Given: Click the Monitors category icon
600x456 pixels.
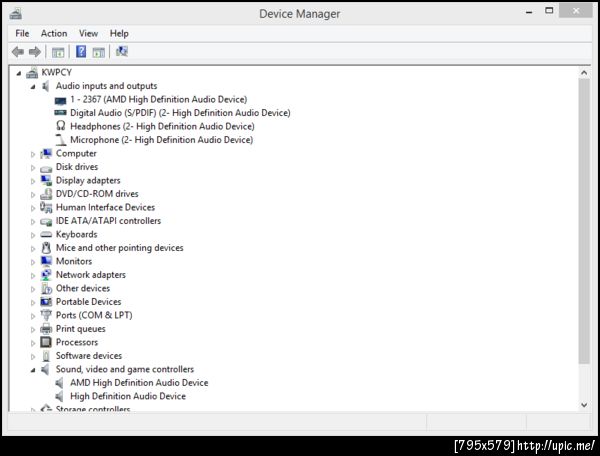Looking at the screenshot, I should [46, 261].
